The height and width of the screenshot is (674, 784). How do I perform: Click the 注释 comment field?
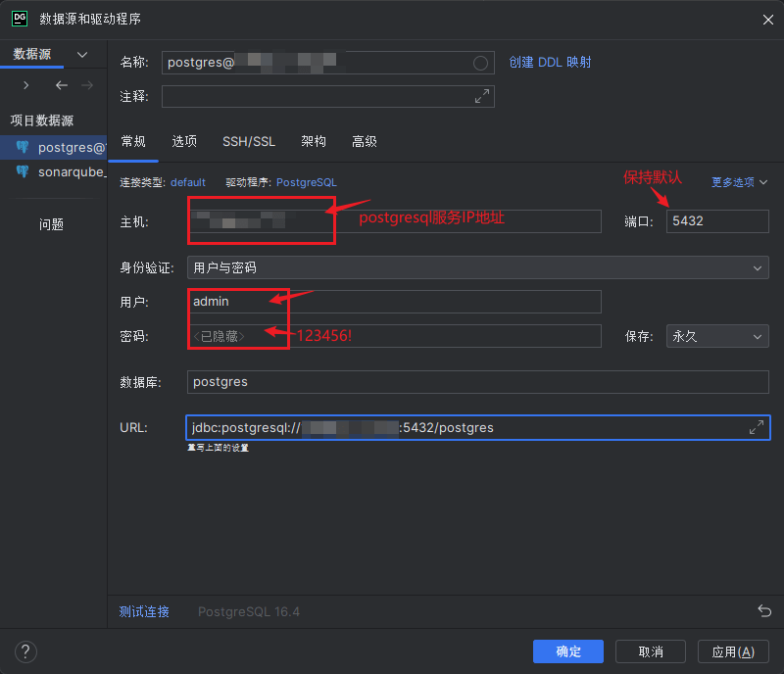[328, 97]
